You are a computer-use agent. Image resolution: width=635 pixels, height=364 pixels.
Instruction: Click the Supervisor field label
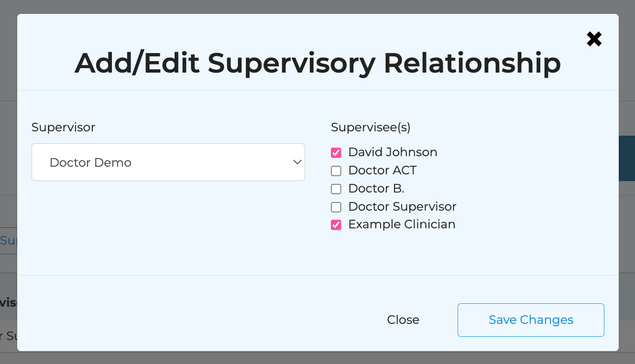[63, 128]
